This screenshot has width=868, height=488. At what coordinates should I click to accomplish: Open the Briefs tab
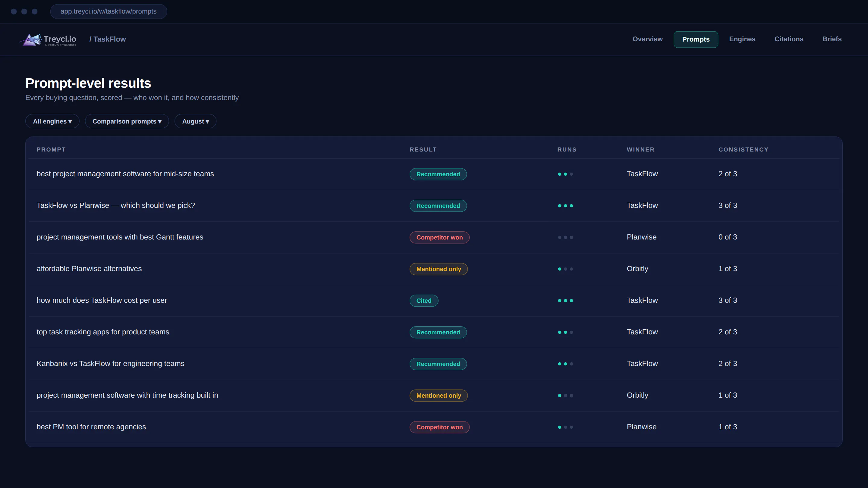(x=832, y=39)
